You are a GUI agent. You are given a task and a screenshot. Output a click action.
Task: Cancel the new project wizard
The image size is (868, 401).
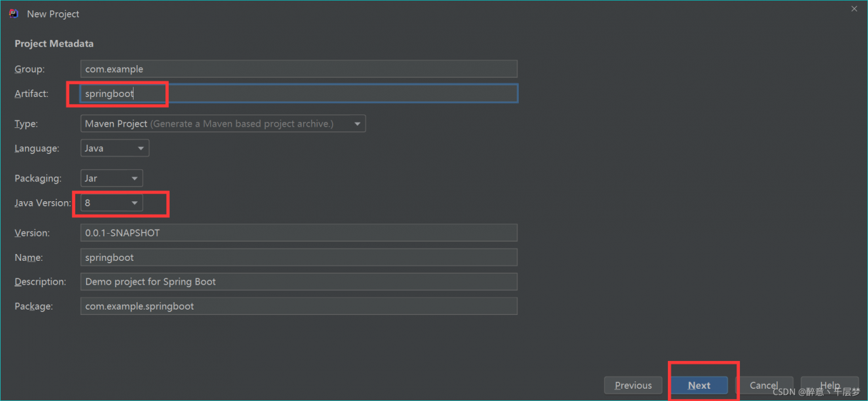pos(764,385)
